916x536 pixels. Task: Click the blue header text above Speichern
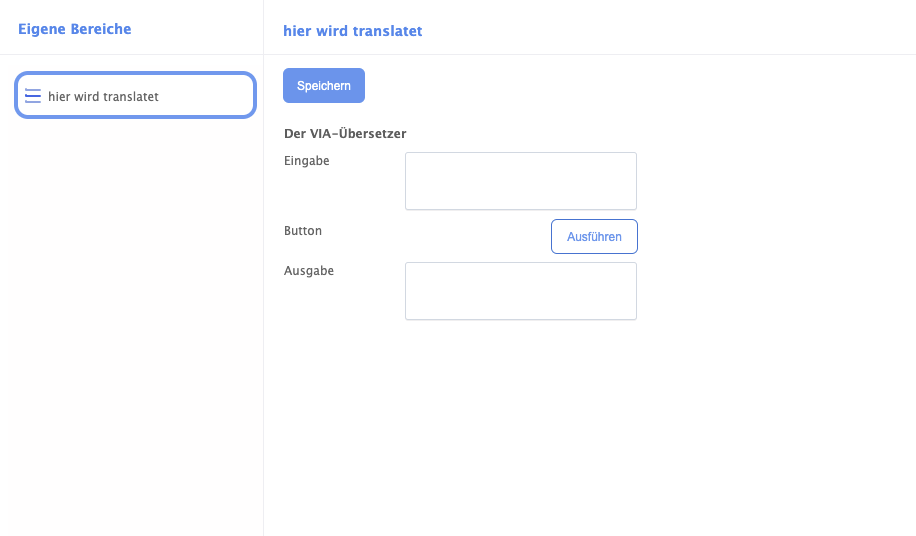(x=352, y=31)
